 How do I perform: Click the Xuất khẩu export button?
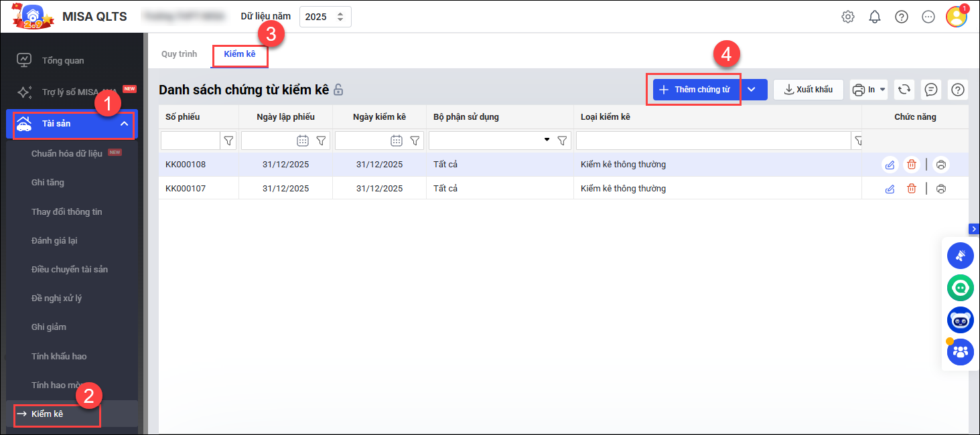click(x=808, y=90)
